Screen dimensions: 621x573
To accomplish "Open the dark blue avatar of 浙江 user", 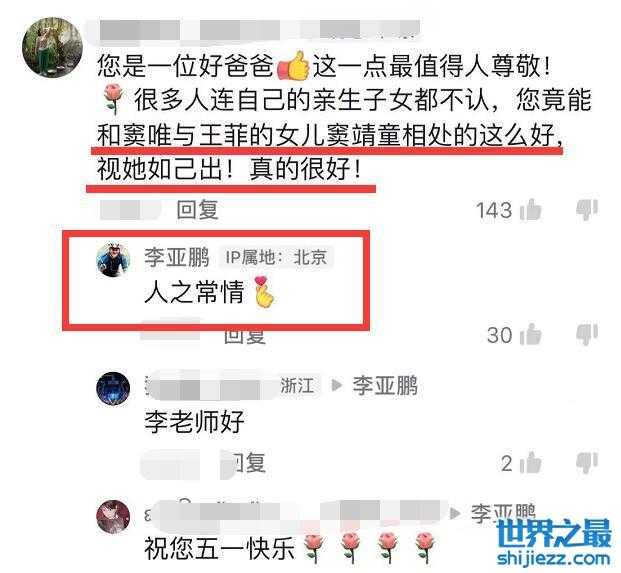I will (113, 388).
